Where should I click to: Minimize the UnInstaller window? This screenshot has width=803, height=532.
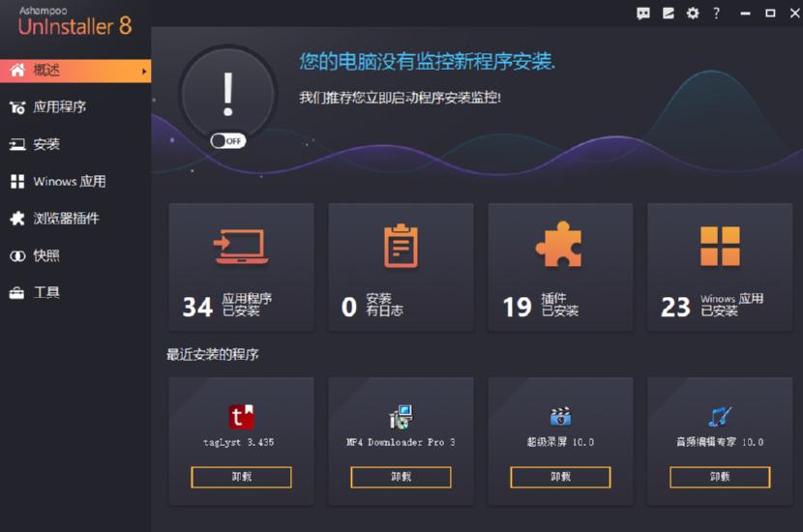tap(745, 14)
